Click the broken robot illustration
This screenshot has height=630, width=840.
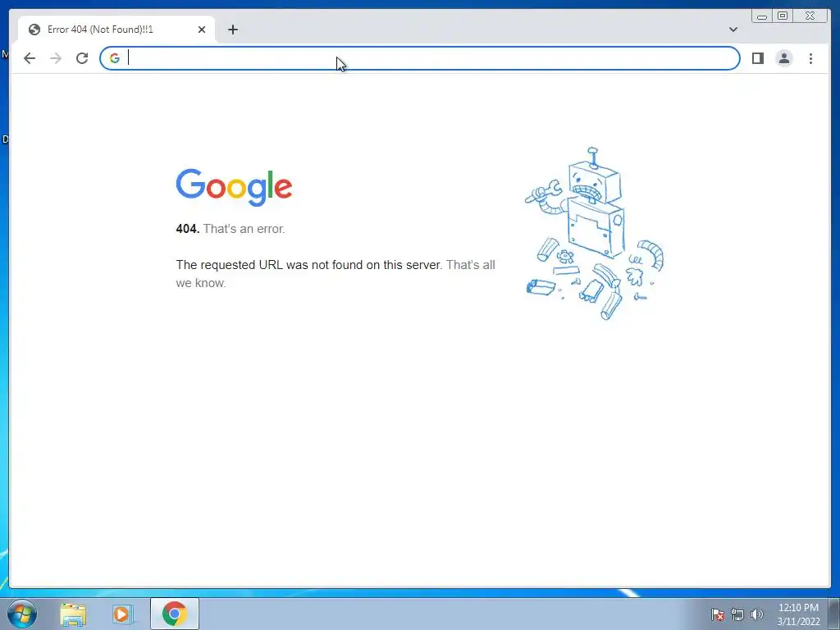point(594,233)
